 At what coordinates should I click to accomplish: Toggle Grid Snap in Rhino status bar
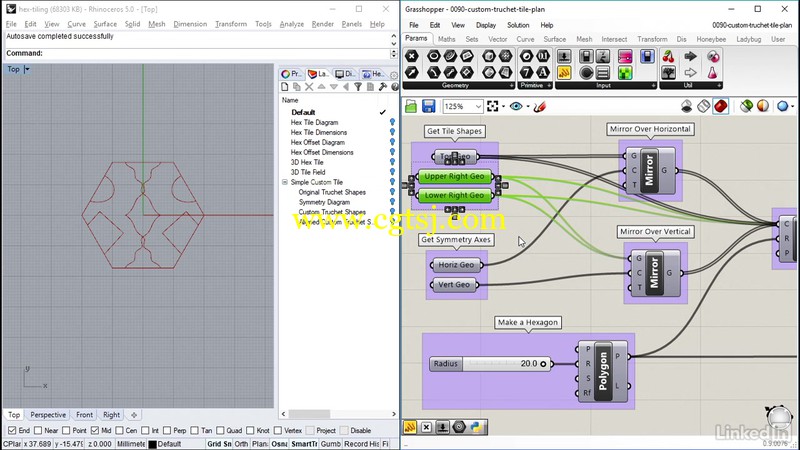pyautogui.click(x=219, y=444)
